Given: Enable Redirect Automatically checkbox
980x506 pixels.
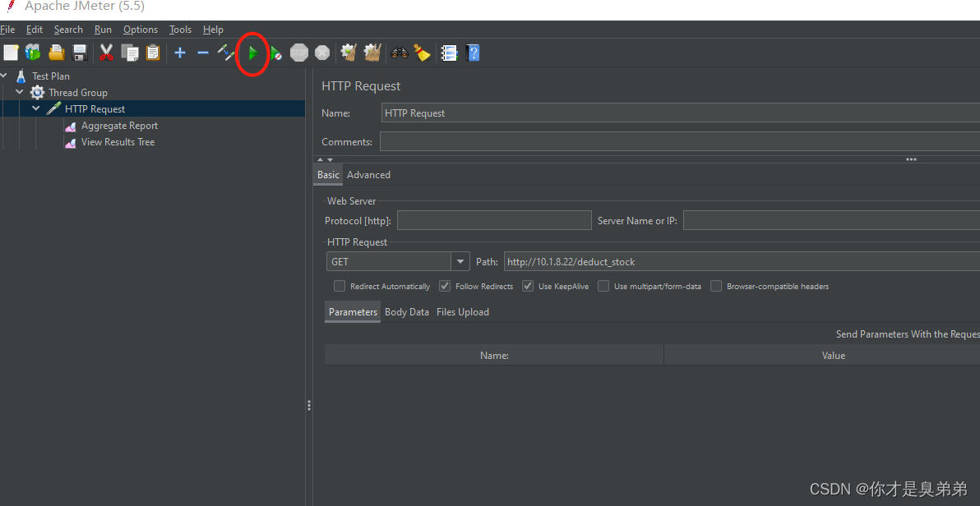Looking at the screenshot, I should click(340, 286).
